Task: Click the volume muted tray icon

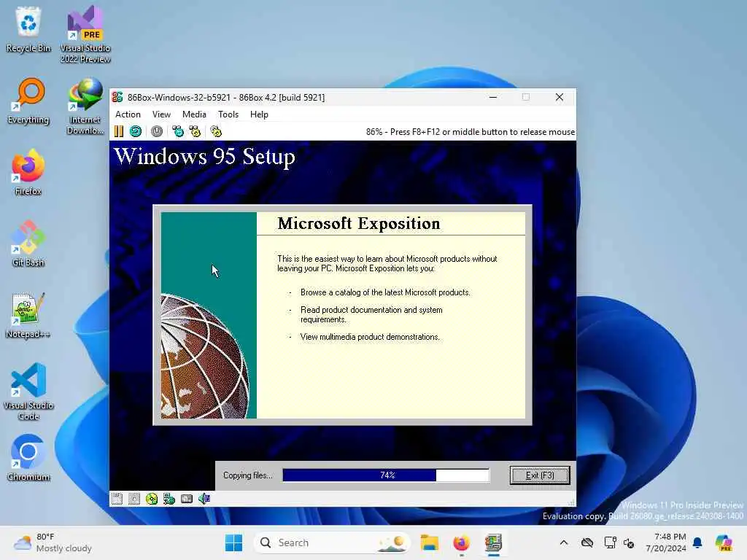Action: [x=629, y=542]
